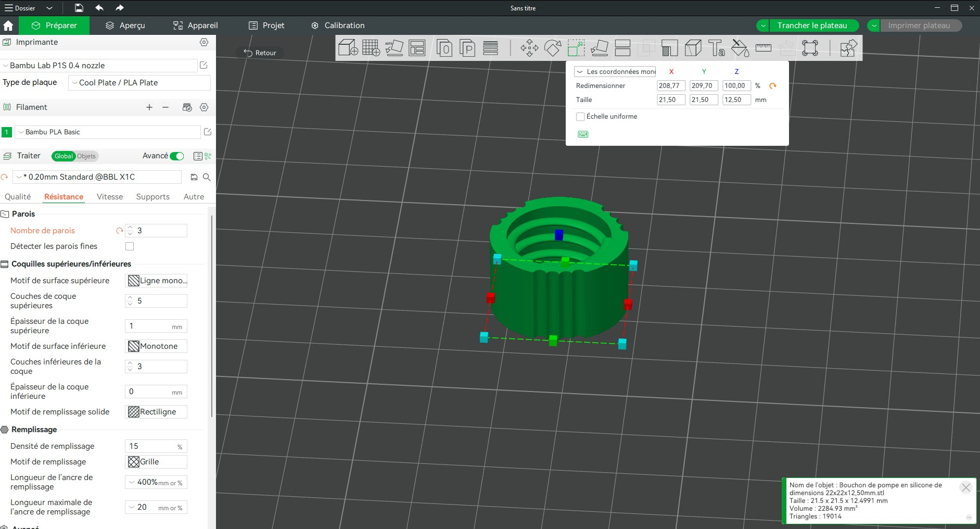Select the Text shape tool
This screenshot has width=980, height=529.
717,48
